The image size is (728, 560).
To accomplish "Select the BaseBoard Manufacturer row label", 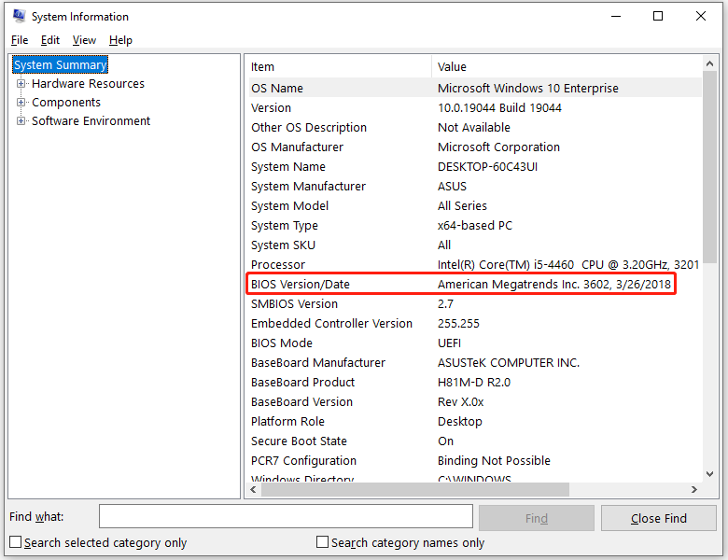I will click(318, 362).
